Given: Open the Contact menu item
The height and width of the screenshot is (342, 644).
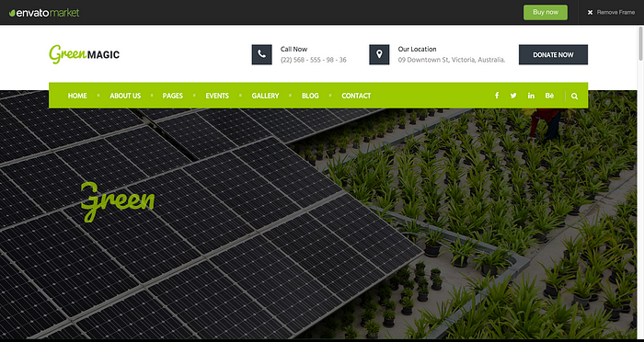Looking at the screenshot, I should pos(356,96).
